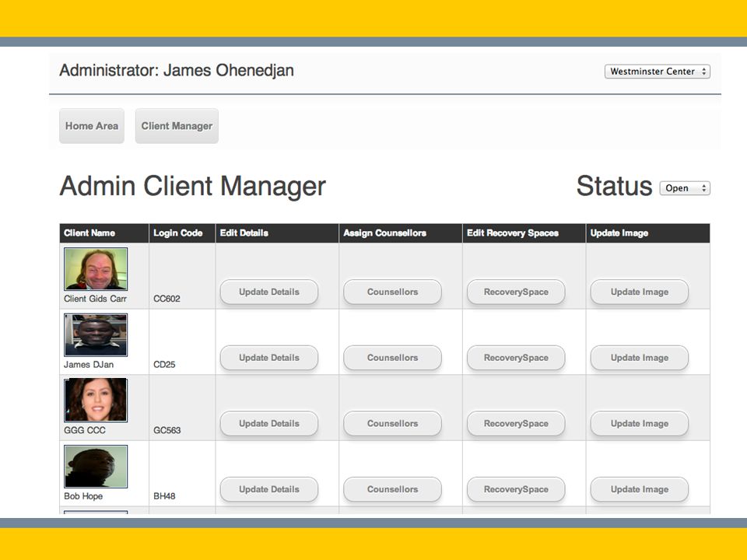
Task: Click the Admin Client Manager title
Action: point(192,186)
